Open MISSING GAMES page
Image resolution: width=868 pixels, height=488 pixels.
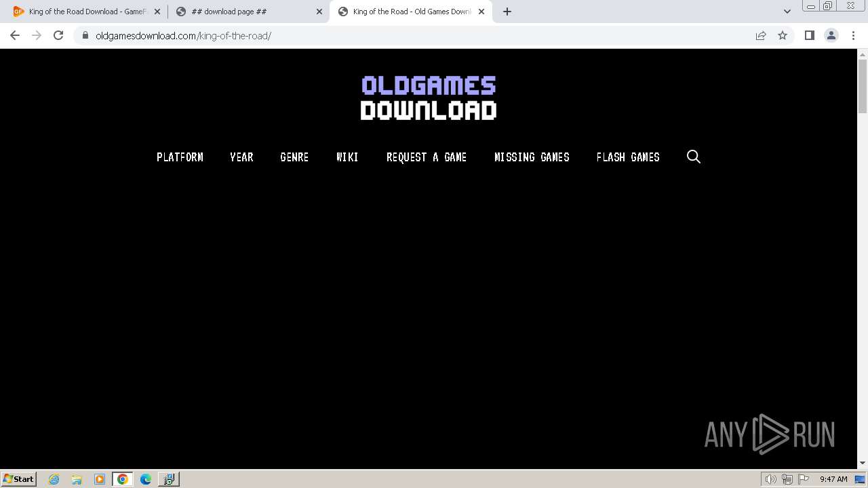tap(532, 157)
